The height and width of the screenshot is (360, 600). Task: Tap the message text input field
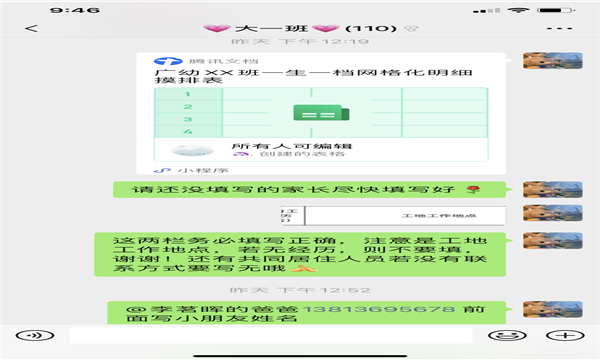[271, 336]
